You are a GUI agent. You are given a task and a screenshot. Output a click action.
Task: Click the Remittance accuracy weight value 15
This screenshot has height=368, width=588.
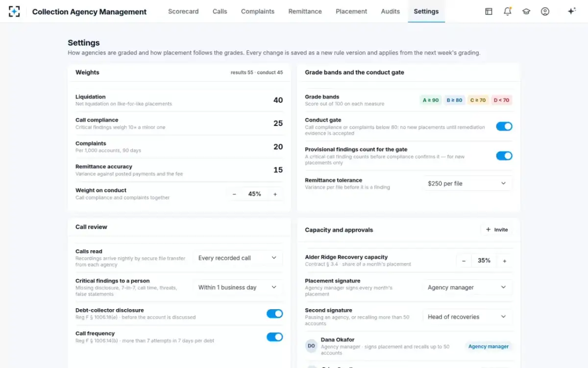coord(278,170)
